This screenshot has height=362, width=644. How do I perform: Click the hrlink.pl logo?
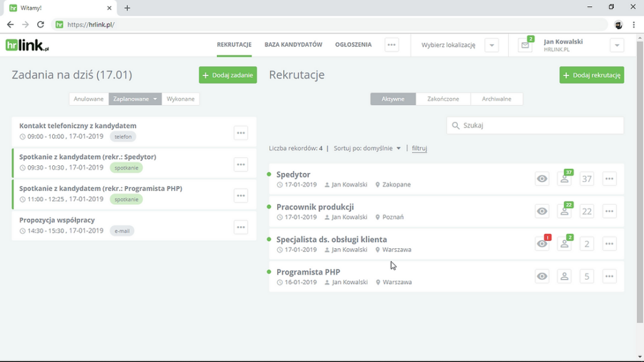pos(27,45)
